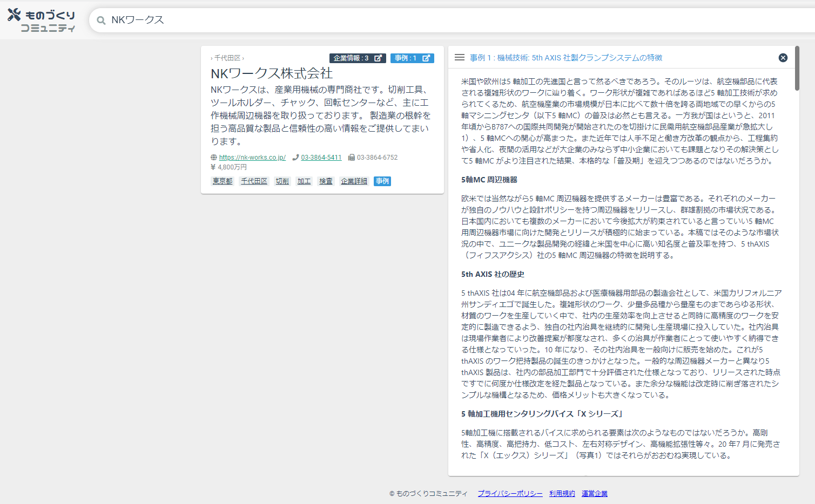The height and width of the screenshot is (504, 815).
Task: Filter by the 加工 tag
Action: [304, 181]
